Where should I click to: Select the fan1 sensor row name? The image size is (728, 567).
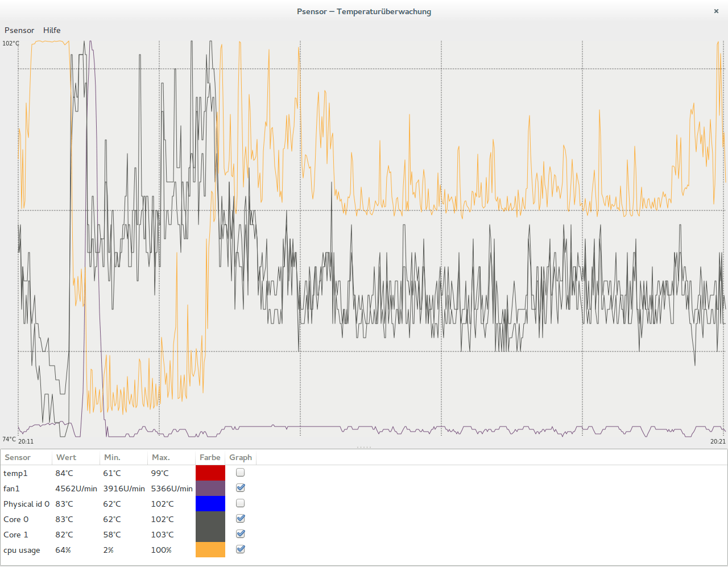(11, 489)
